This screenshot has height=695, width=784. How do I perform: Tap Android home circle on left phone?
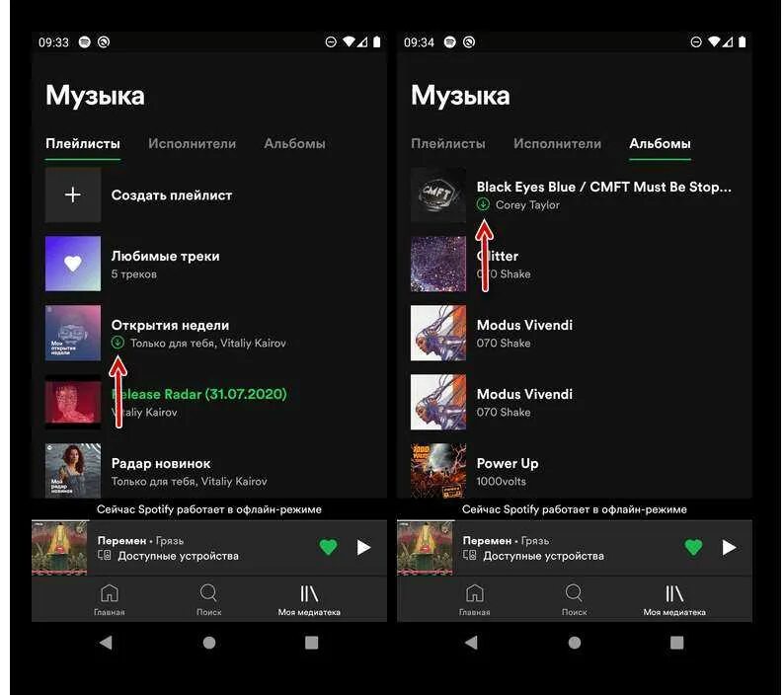[x=209, y=643]
